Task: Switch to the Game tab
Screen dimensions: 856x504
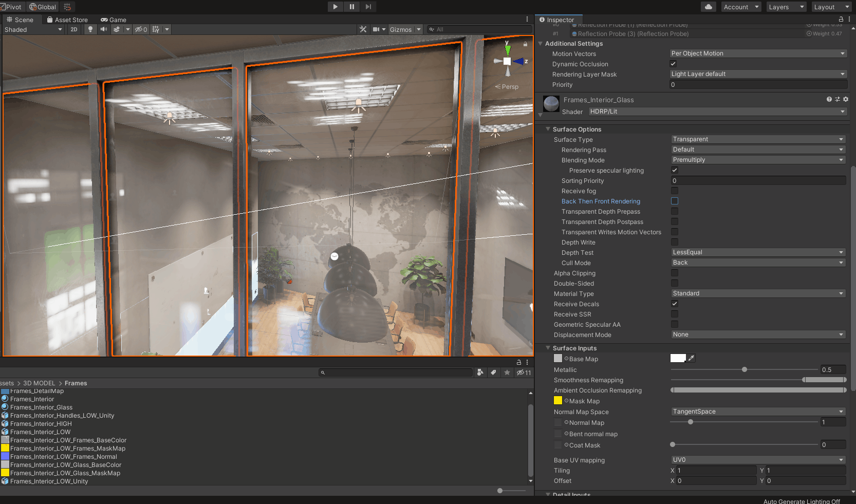Action: click(x=114, y=20)
